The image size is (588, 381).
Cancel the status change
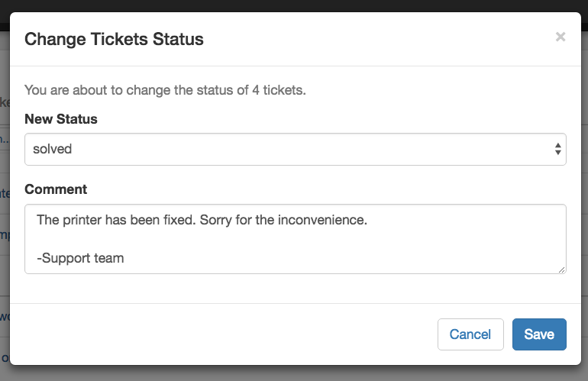point(470,334)
